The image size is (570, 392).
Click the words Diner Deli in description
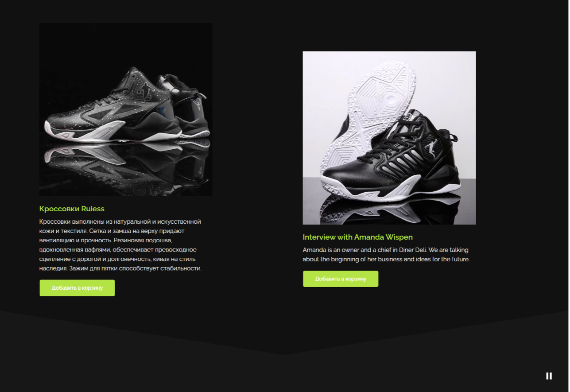pyautogui.click(x=412, y=250)
